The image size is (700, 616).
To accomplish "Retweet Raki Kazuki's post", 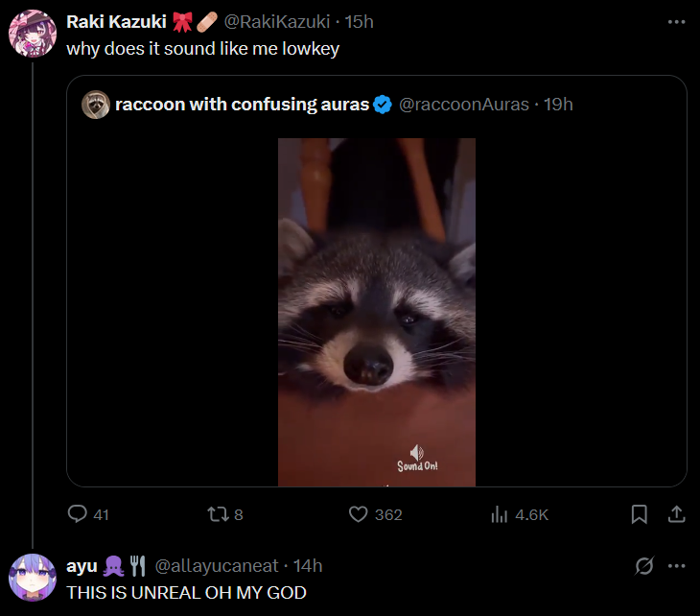I will point(218,514).
